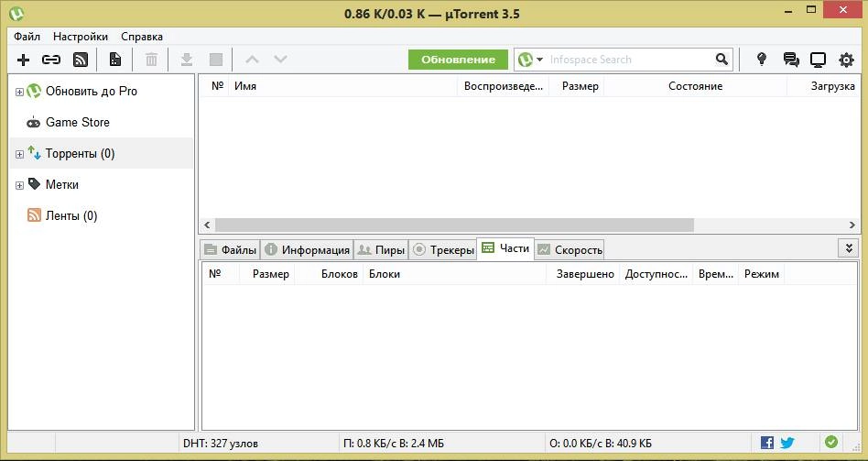Open the Настройки menu
This screenshot has height=461, width=868.
pyautogui.click(x=81, y=37)
